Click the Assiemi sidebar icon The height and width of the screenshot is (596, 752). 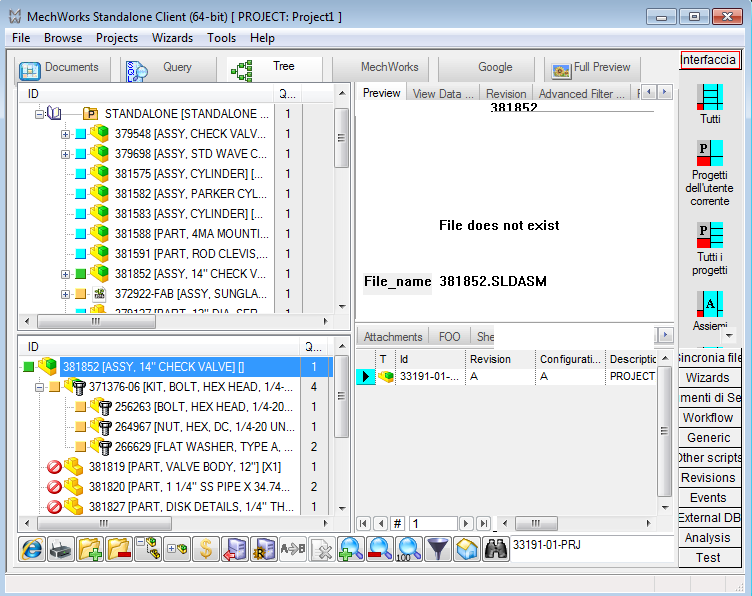710,304
